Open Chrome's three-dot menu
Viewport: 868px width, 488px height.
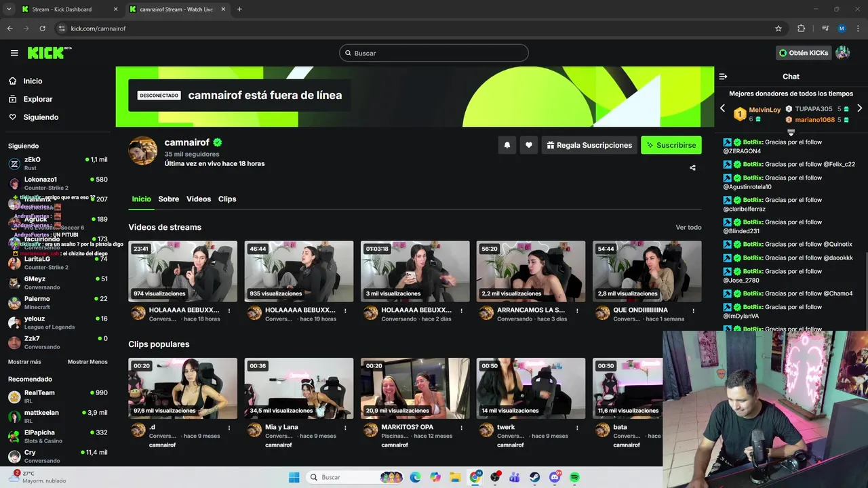tap(859, 28)
